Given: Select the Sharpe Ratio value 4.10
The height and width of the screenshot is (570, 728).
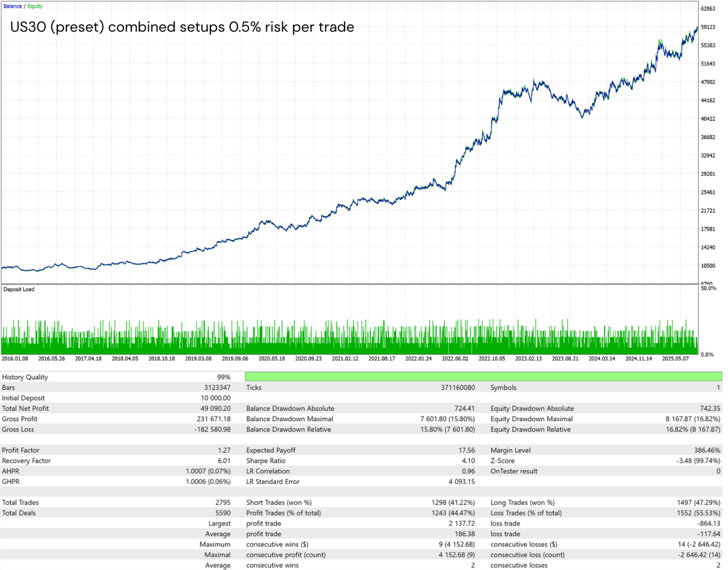Looking at the screenshot, I should click(468, 461).
